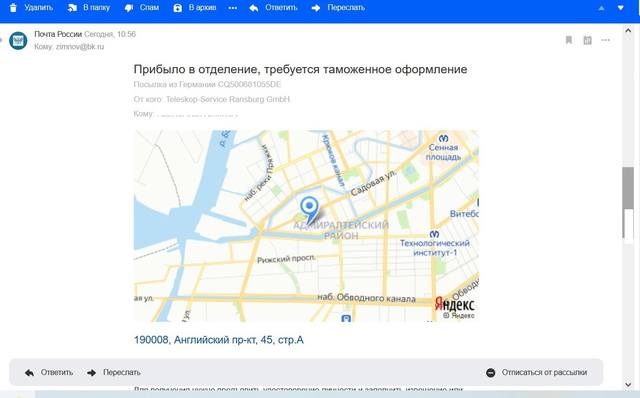Click Ответить in the top toolbar
The height and width of the screenshot is (398, 640).
coord(273,8)
